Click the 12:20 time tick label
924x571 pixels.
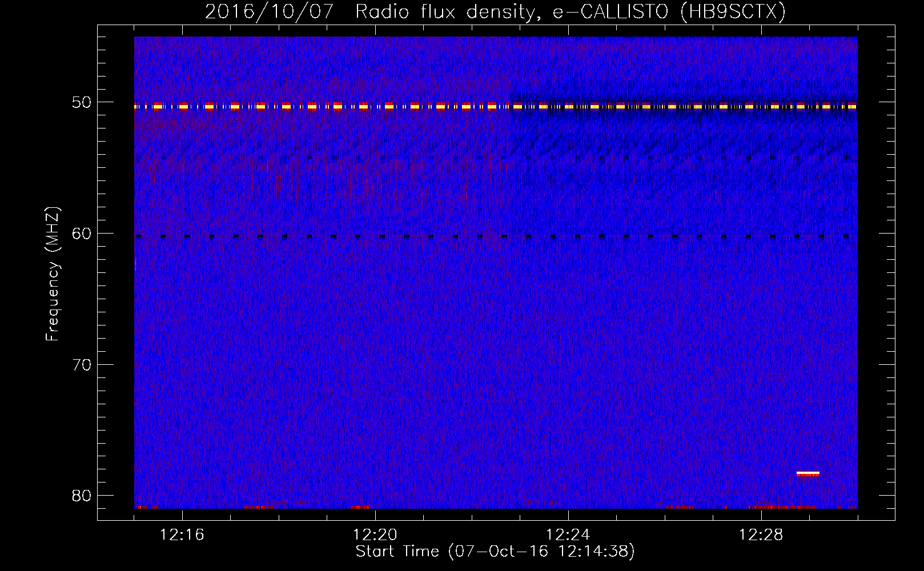pos(375,535)
